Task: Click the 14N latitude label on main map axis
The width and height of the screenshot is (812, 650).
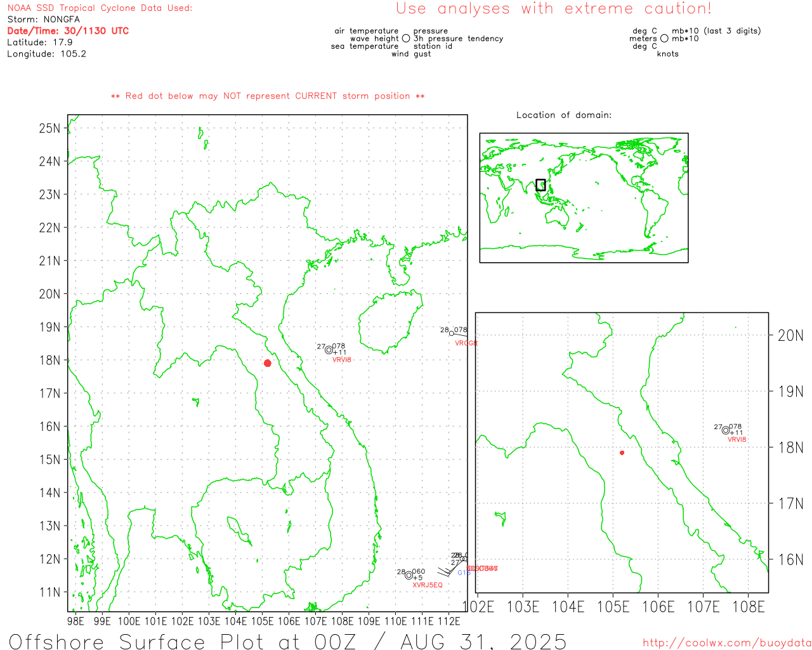Action: click(x=49, y=493)
